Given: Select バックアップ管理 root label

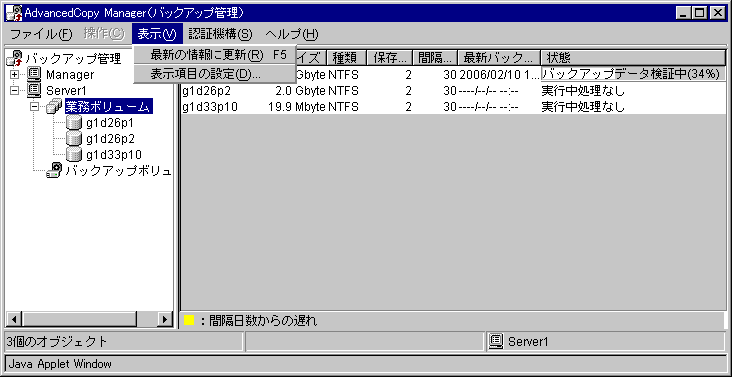Looking at the screenshot, I should 73,58.
